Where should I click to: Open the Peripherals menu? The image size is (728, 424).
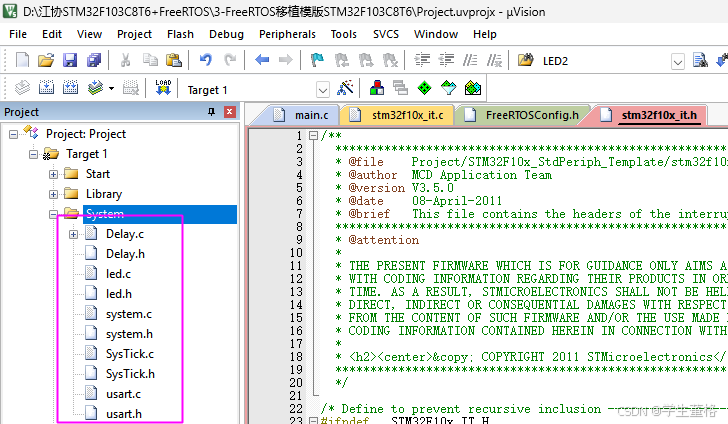point(287,34)
